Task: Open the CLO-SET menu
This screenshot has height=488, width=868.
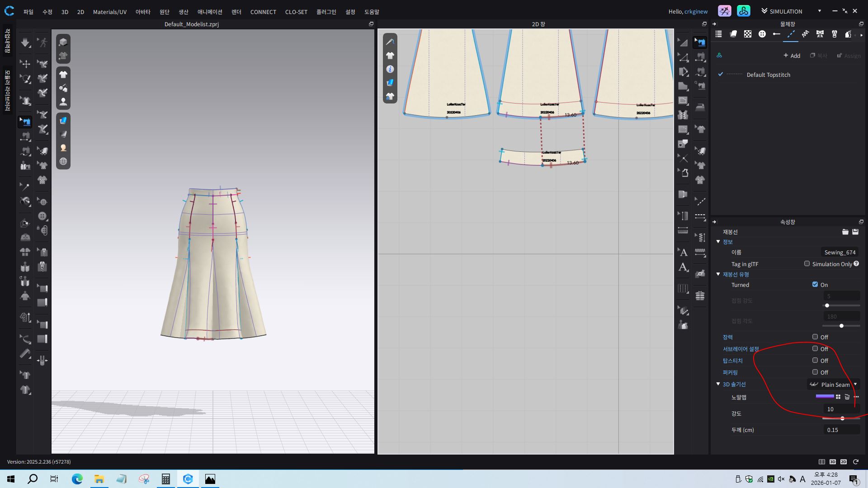Action: tap(296, 12)
